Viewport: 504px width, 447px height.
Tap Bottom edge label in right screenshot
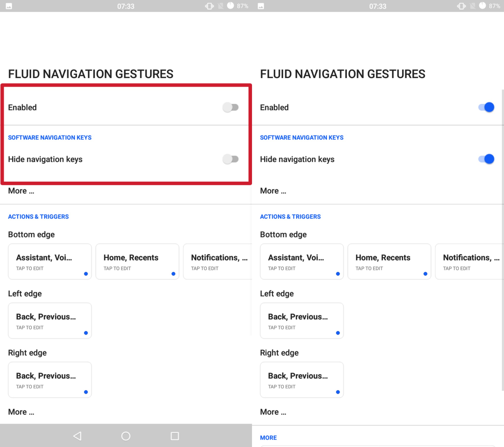pos(283,234)
